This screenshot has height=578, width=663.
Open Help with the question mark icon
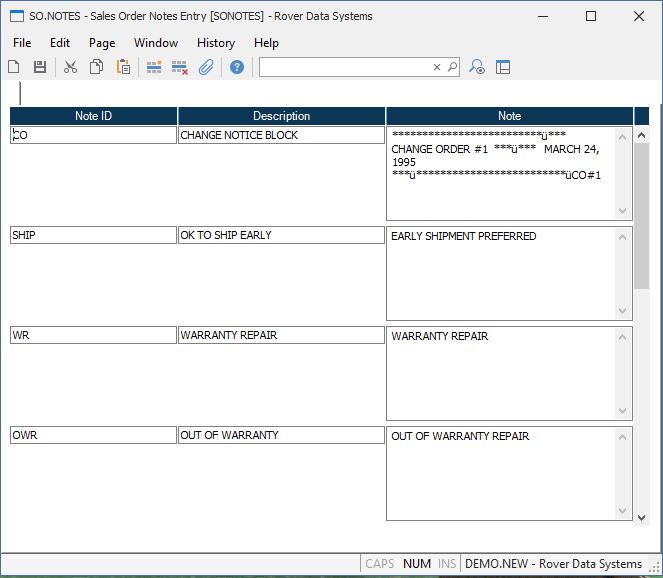[237, 67]
